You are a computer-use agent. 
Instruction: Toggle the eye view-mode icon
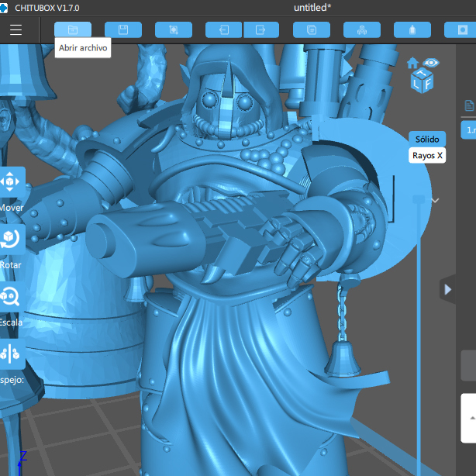point(430,63)
